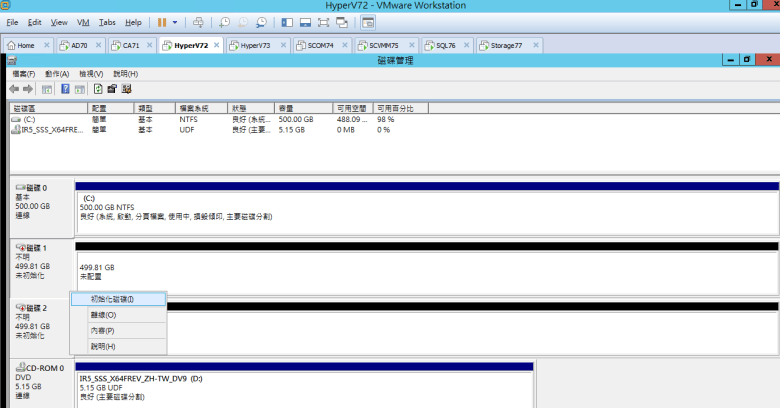Click the VMware pause (suspend) icon
The height and width of the screenshot is (408, 780).
click(x=161, y=22)
